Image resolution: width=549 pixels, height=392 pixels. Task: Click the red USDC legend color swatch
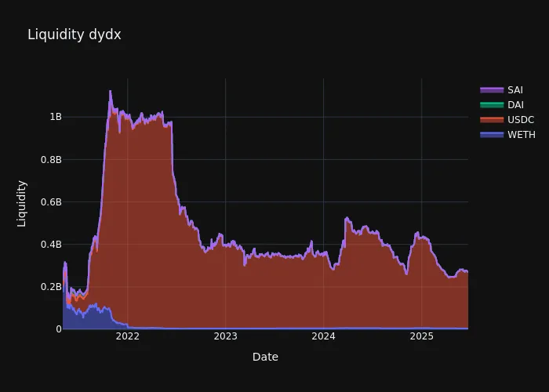[492, 120]
